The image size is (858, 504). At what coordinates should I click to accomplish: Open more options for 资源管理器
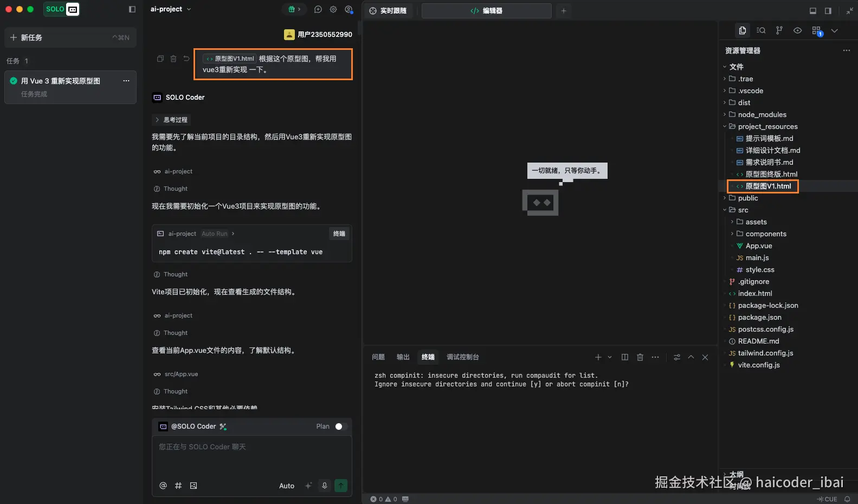[x=847, y=50]
